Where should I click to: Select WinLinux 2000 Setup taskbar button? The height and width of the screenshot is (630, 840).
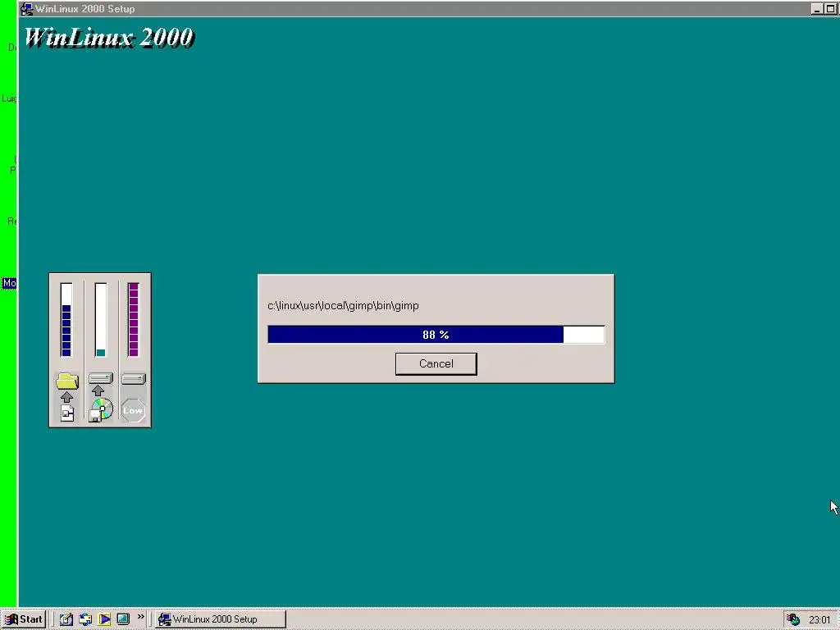[220, 619]
